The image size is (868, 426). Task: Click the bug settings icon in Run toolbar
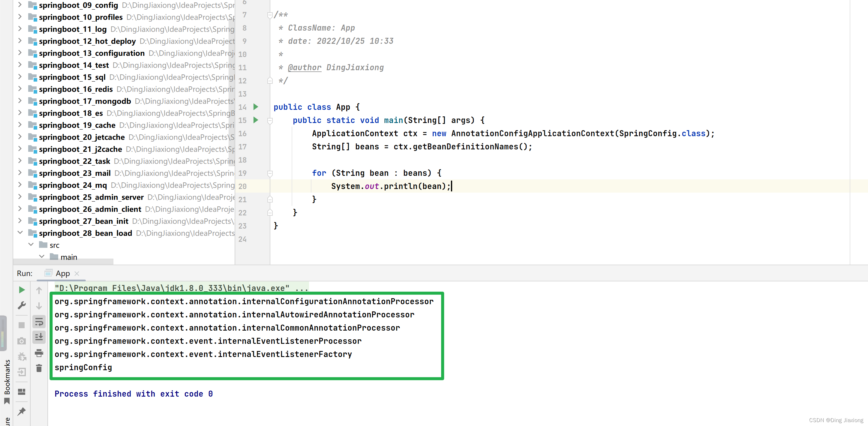point(22,357)
